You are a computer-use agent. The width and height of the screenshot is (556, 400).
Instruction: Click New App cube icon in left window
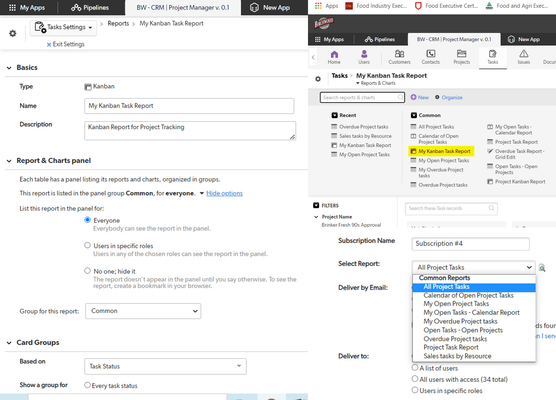click(x=254, y=7)
